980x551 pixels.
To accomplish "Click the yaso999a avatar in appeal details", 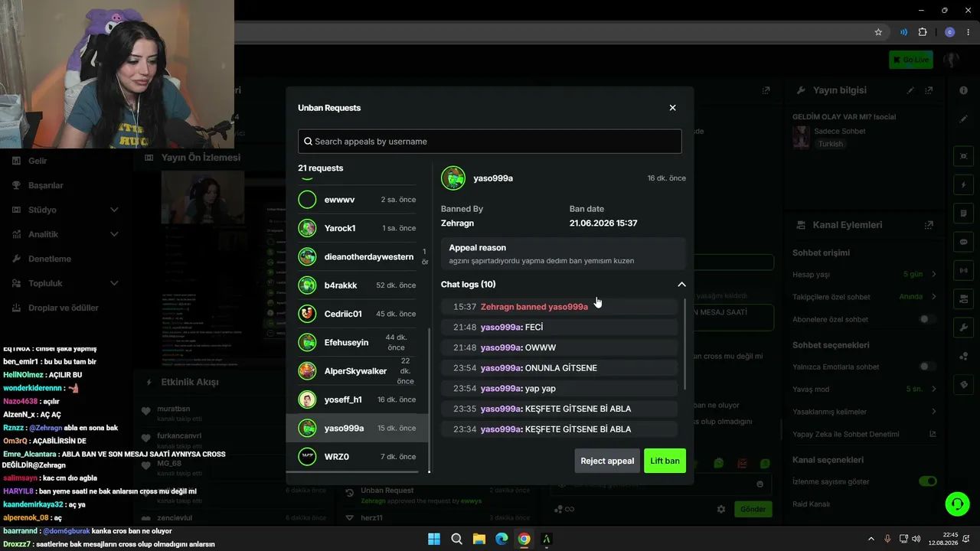I will [x=453, y=178].
